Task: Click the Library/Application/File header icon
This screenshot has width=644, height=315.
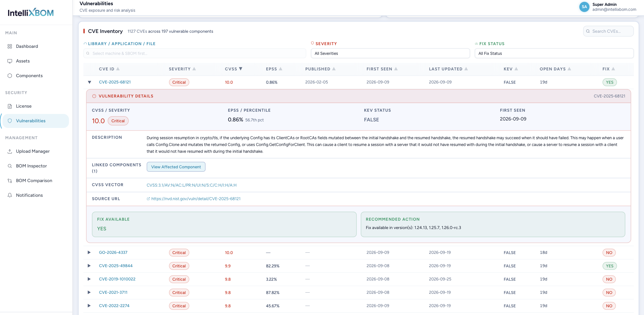Action: [x=85, y=44]
